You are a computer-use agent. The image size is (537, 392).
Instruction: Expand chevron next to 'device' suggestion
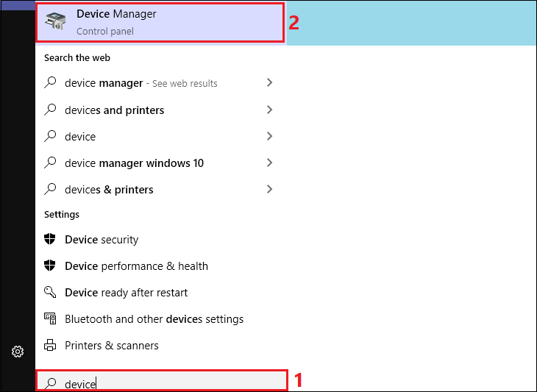pyautogui.click(x=269, y=136)
